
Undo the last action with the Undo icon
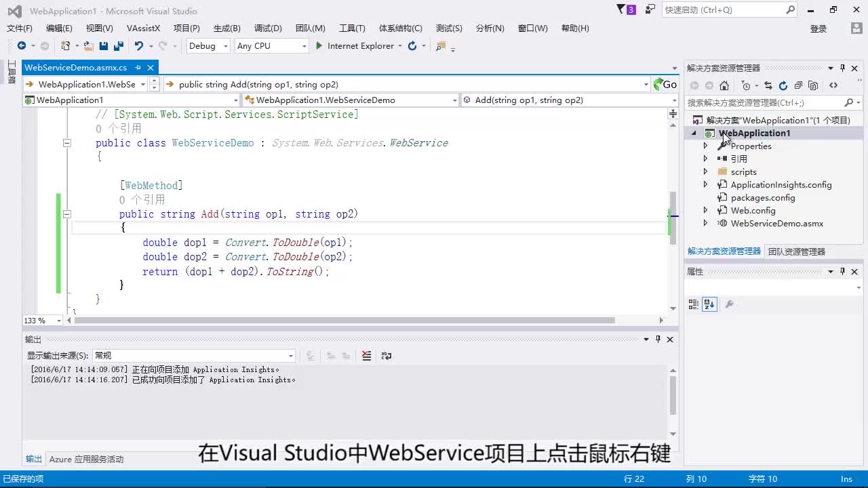pos(139,45)
